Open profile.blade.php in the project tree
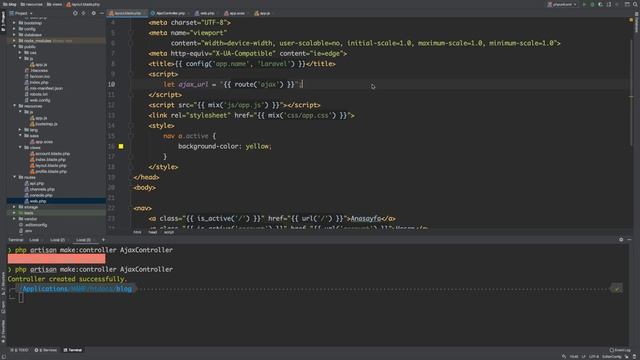Image resolution: width=640 pixels, height=360 pixels. tap(48, 171)
